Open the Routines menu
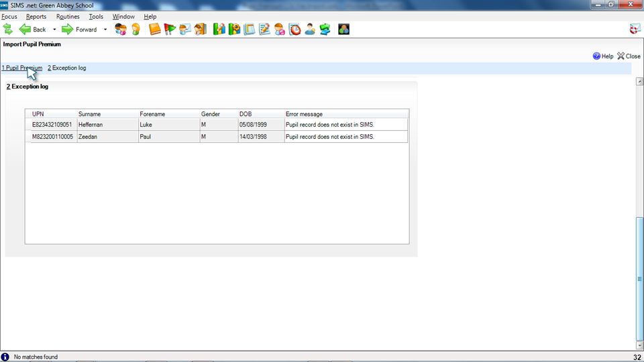The height and width of the screenshot is (362, 644). pos(68,16)
